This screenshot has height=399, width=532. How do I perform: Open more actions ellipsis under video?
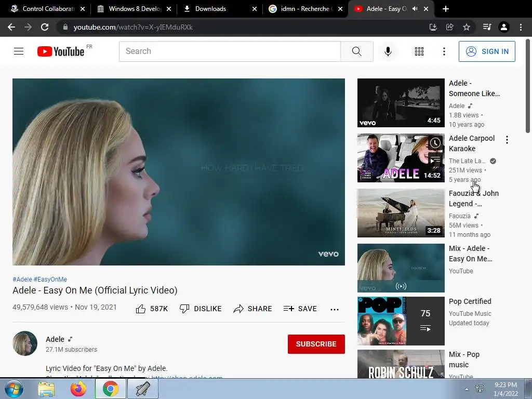[335, 309]
